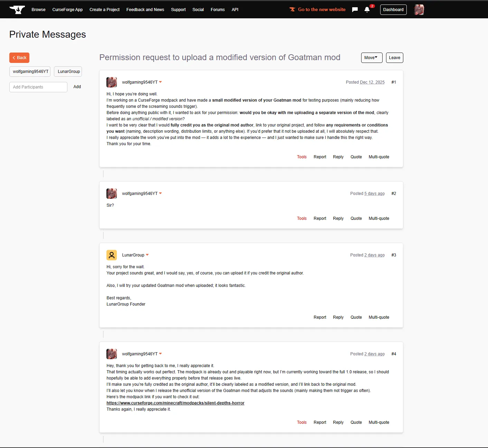Click the '5 days ago' timestamp
Image resolution: width=488 pixels, height=448 pixels.
click(374, 194)
